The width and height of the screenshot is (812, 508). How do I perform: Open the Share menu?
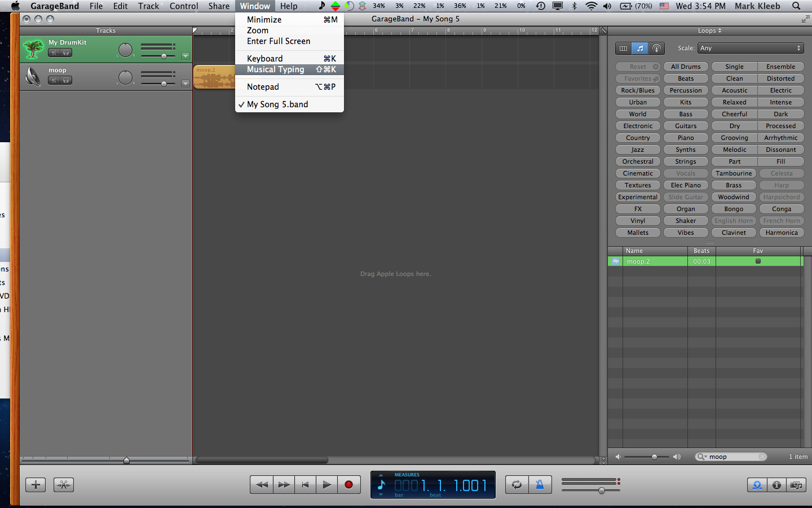coord(219,6)
